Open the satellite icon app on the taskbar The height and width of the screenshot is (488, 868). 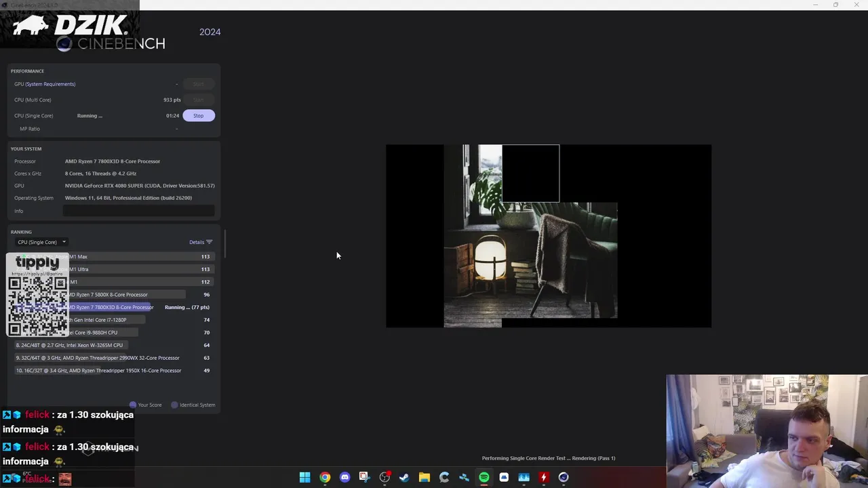pos(464,477)
